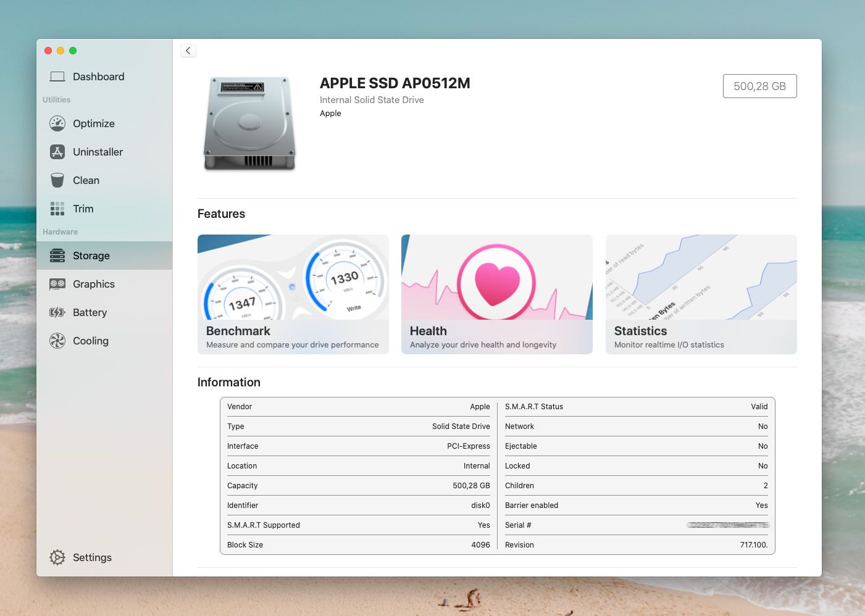Select Storage in Hardware section

coord(104,256)
